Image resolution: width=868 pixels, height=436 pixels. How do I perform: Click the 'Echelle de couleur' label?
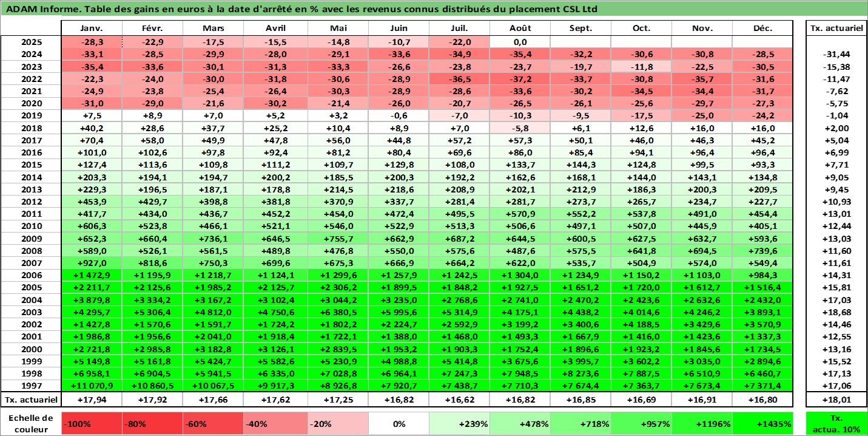click(32, 423)
